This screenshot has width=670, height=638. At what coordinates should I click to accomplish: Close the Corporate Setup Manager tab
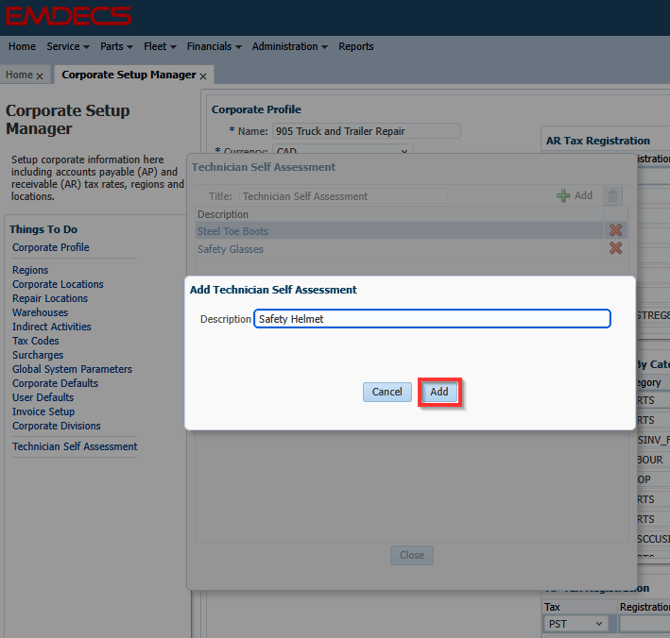(x=203, y=76)
